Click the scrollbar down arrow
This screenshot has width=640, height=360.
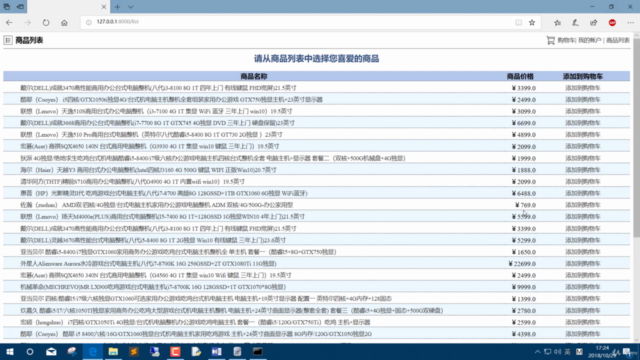(636, 340)
